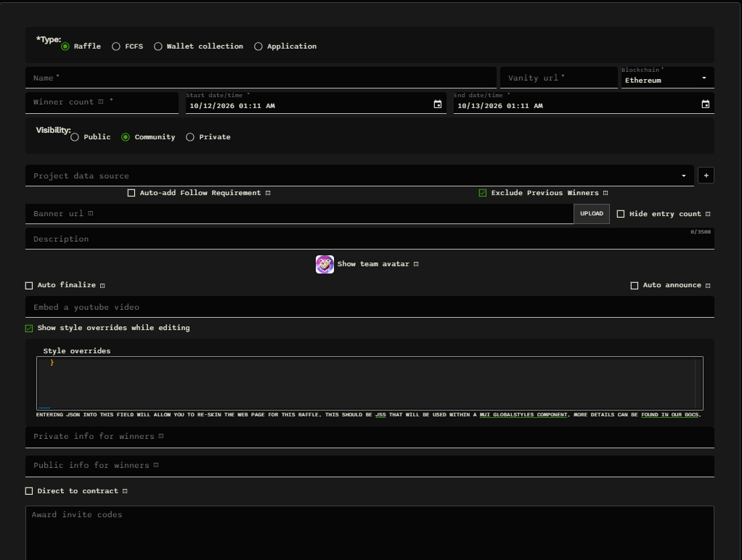742x560 pixels.
Task: Open info icon for Auto announce
Action: point(708,286)
